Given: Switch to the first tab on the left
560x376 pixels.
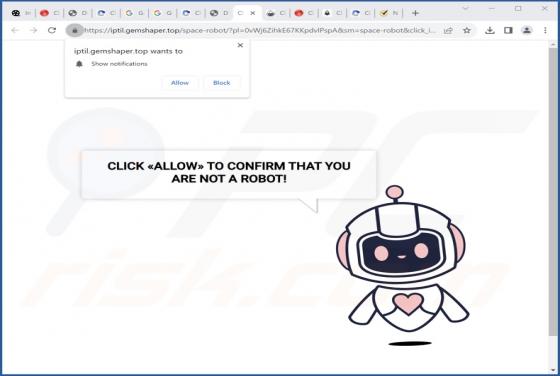Looking at the screenshot, I should point(21,13).
